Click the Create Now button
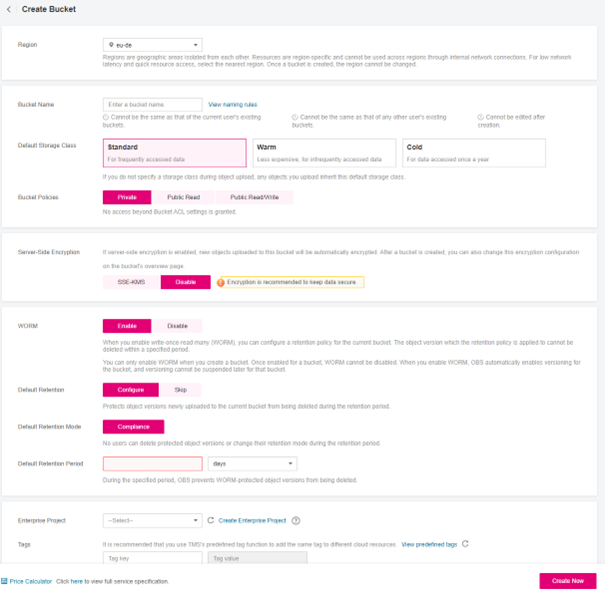The height and width of the screenshot is (594, 605). pos(567,581)
